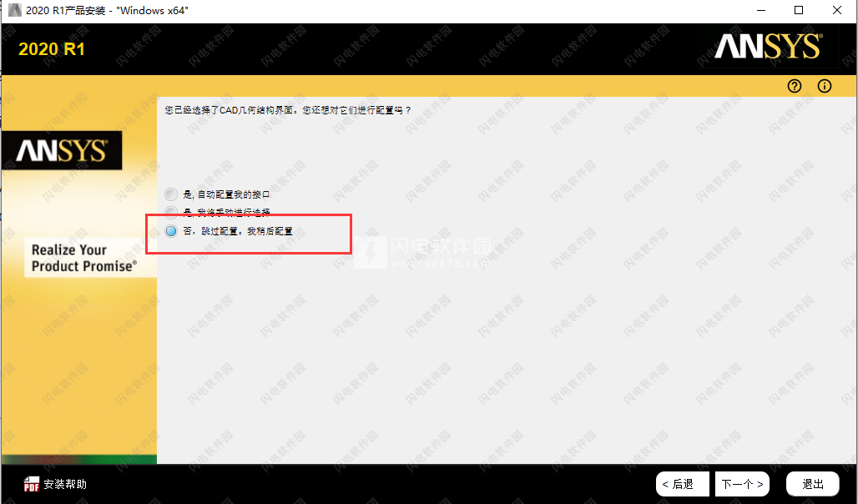Close the installer window

(x=836, y=10)
